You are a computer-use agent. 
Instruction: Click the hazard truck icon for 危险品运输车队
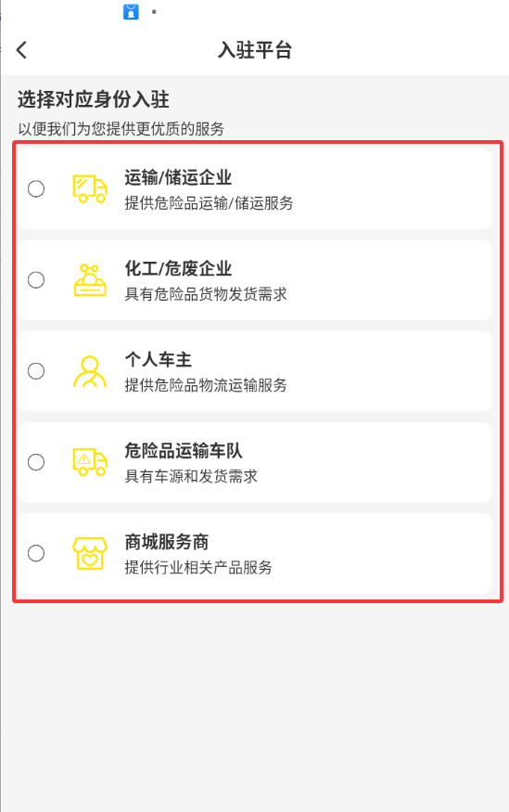pyautogui.click(x=90, y=462)
